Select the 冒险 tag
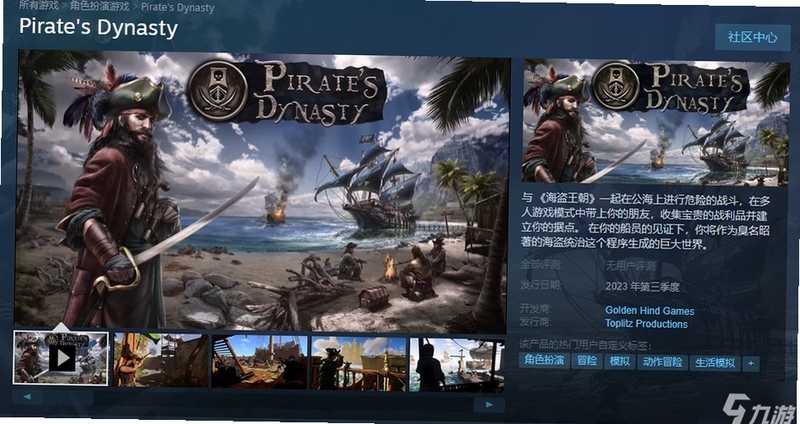Screen dimensions: 800x424 pyautogui.click(x=587, y=361)
